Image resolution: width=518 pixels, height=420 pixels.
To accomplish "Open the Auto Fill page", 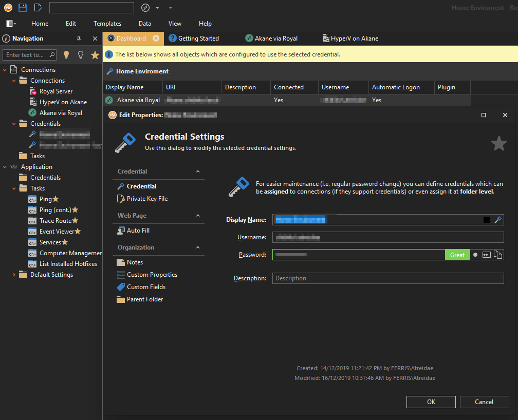I will [x=138, y=231].
